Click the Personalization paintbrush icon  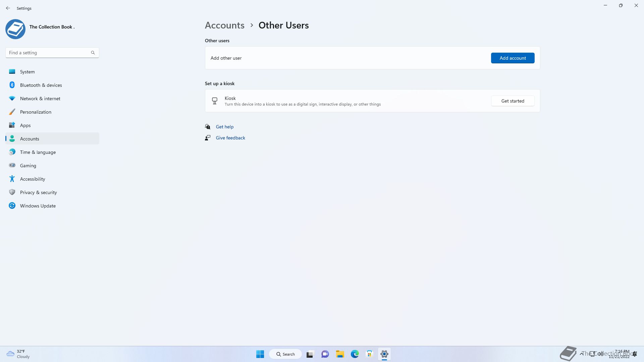12,112
